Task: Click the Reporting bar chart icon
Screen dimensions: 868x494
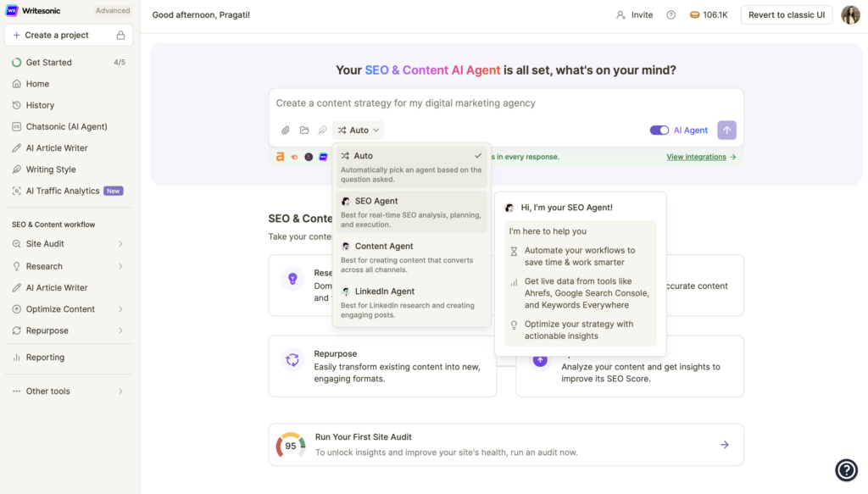Action: tap(17, 358)
